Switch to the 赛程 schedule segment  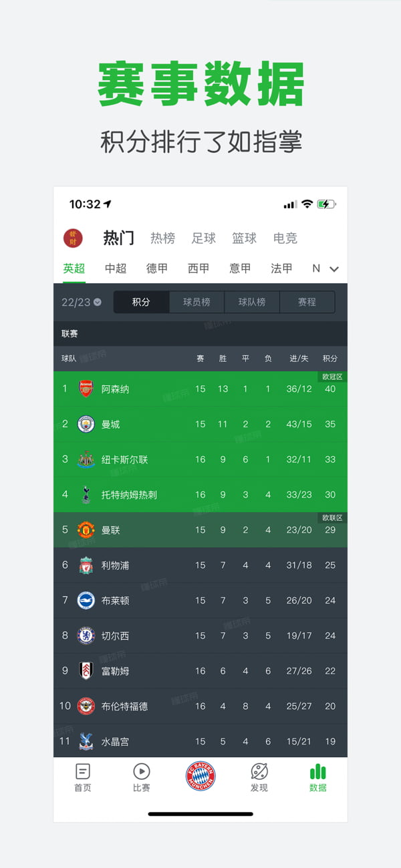307,302
